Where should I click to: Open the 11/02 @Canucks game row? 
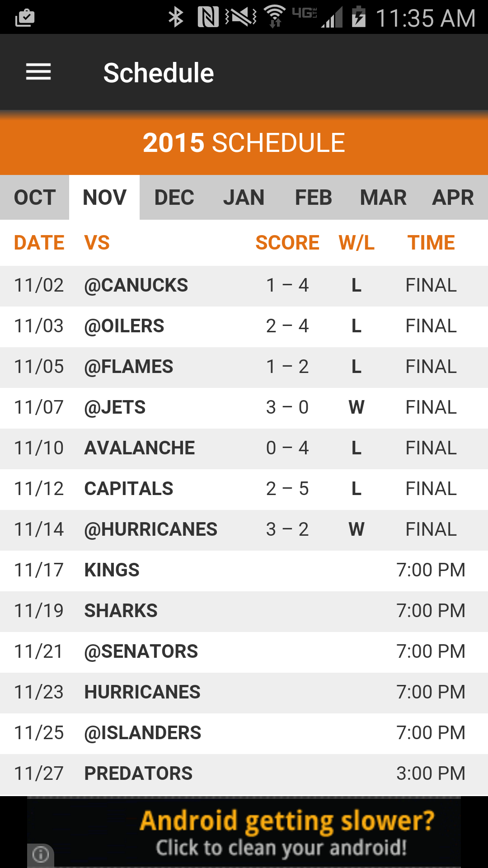244,286
